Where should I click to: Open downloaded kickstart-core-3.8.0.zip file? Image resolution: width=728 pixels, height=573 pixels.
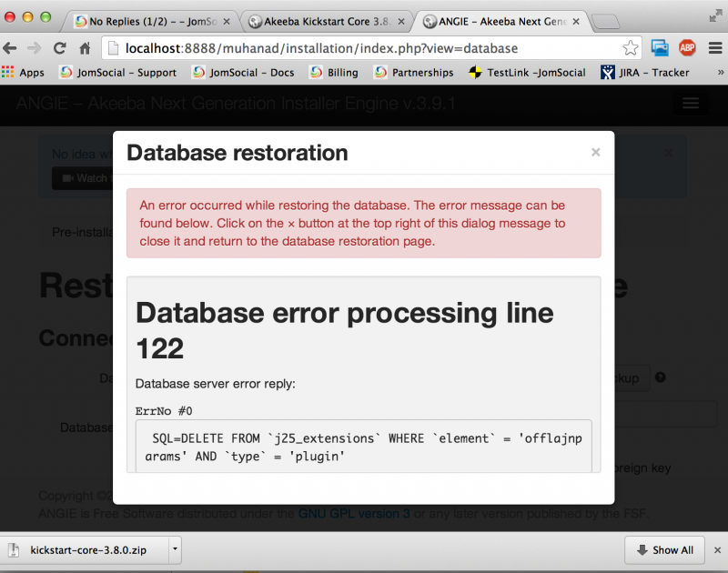85,549
